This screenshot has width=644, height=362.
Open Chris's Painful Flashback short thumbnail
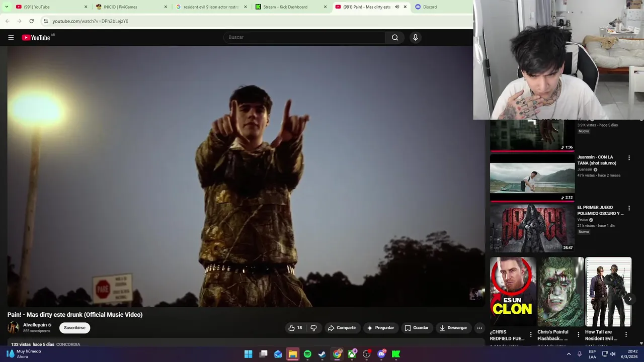pos(560,292)
